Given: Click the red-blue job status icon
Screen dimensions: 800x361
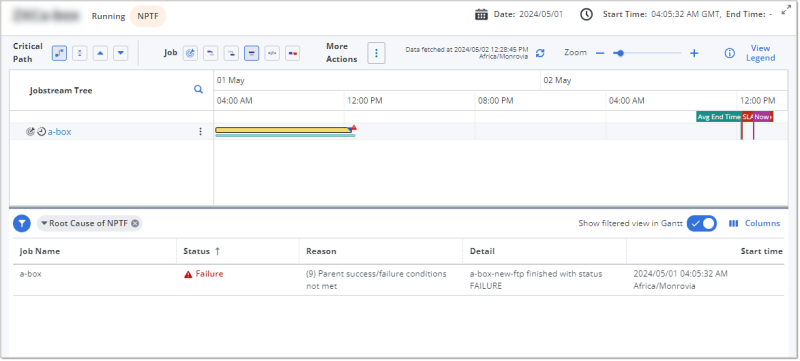Looking at the screenshot, I should pos(292,53).
